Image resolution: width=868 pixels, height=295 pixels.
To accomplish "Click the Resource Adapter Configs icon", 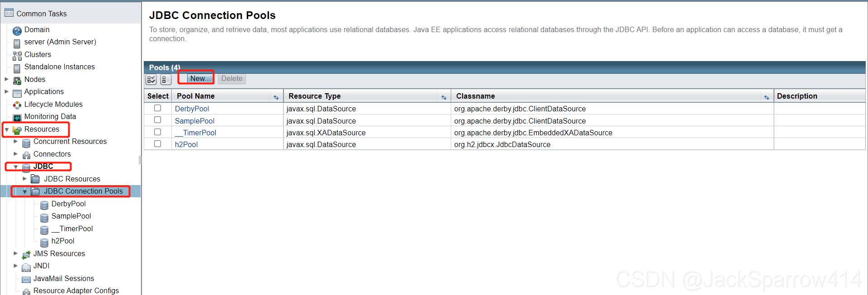I will pyautogui.click(x=26, y=291).
